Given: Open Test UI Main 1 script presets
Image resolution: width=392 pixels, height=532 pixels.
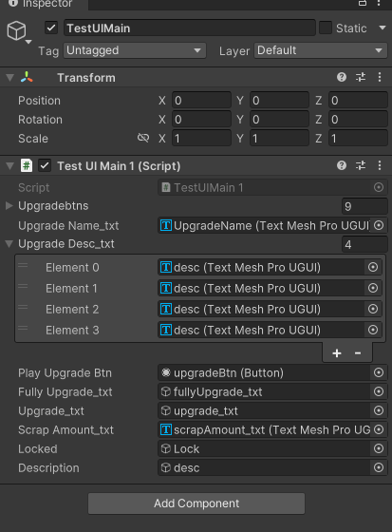Looking at the screenshot, I should [361, 165].
